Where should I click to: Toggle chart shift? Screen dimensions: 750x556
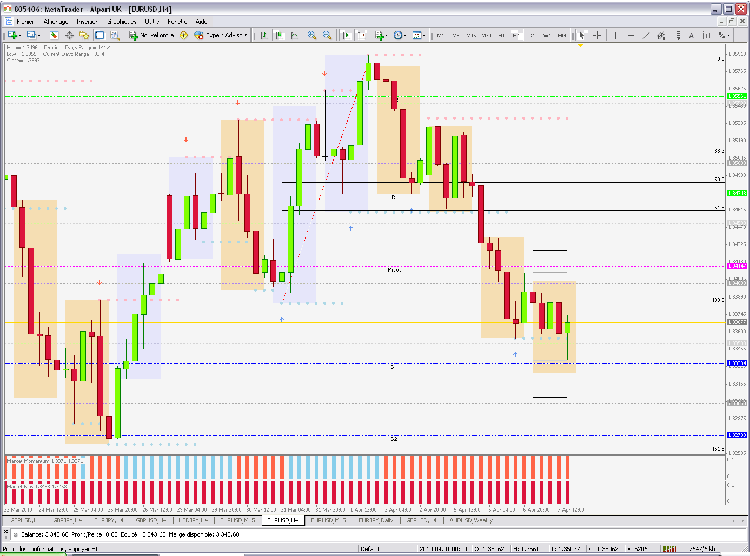[x=362, y=35]
